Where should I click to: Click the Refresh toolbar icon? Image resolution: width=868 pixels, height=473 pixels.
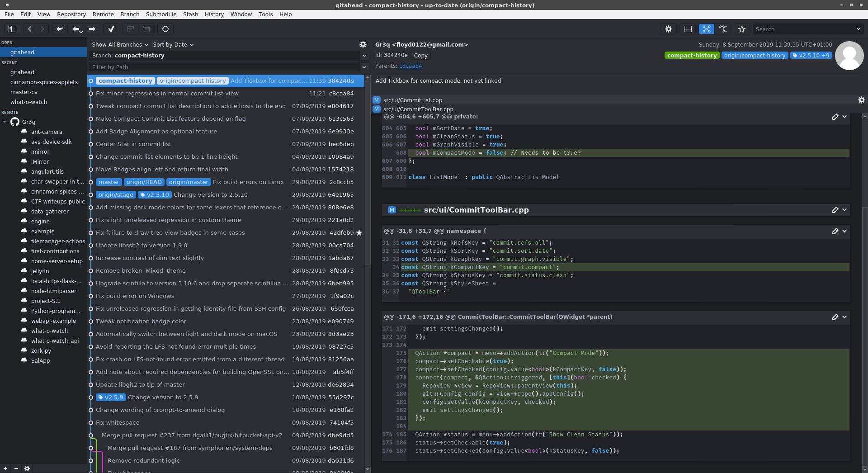[165, 29]
